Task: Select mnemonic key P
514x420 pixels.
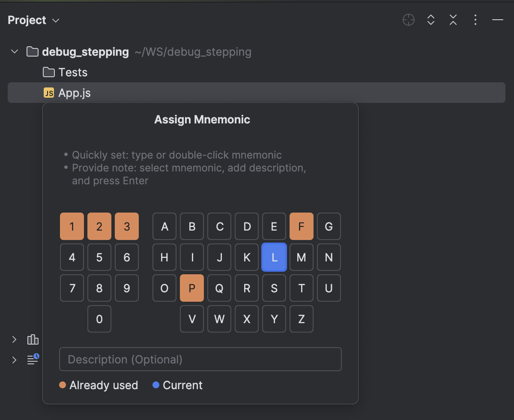Action: (x=192, y=288)
